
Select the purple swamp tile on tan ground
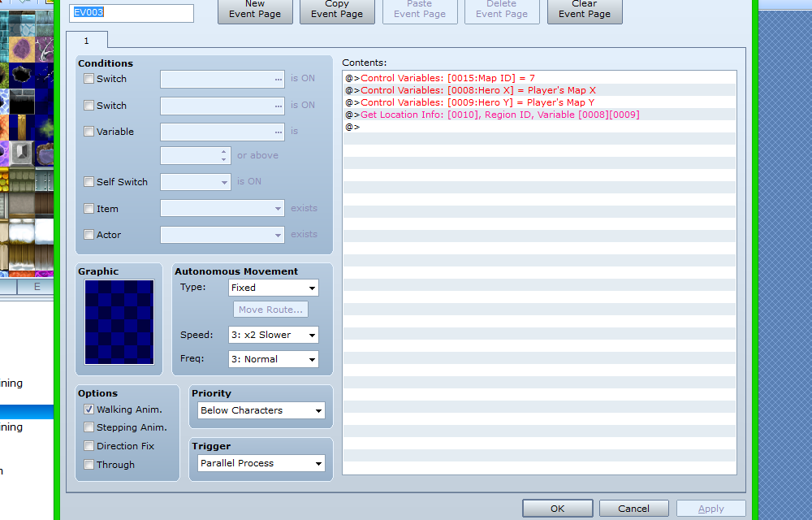(x=21, y=48)
